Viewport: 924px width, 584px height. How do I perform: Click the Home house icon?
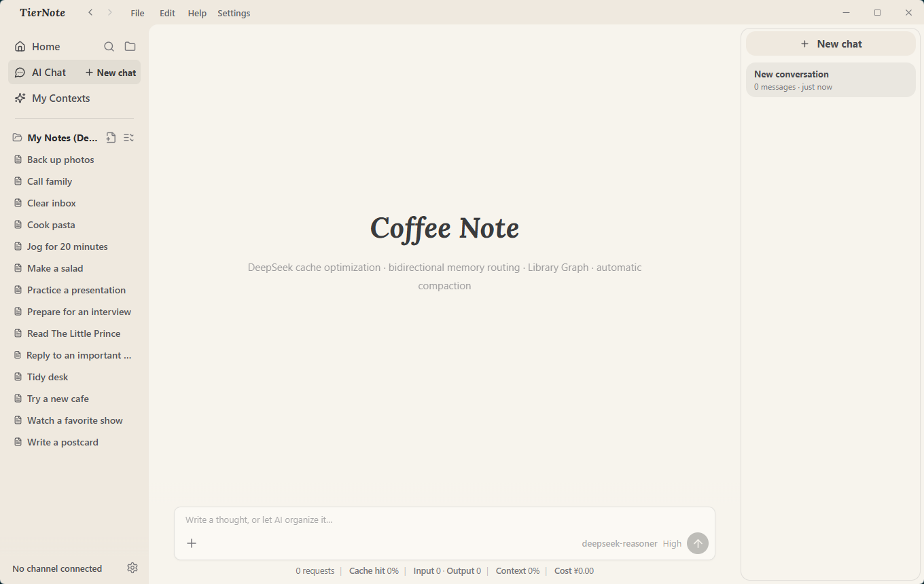click(x=20, y=47)
